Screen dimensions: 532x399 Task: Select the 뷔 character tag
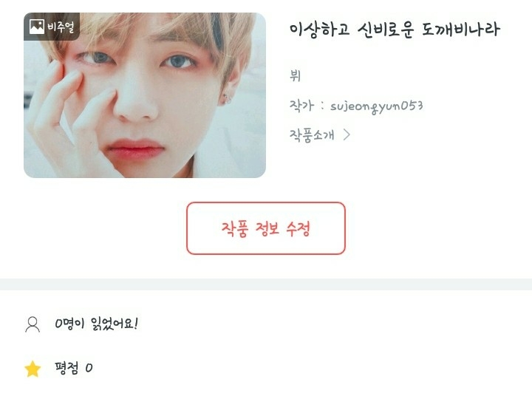click(295, 75)
